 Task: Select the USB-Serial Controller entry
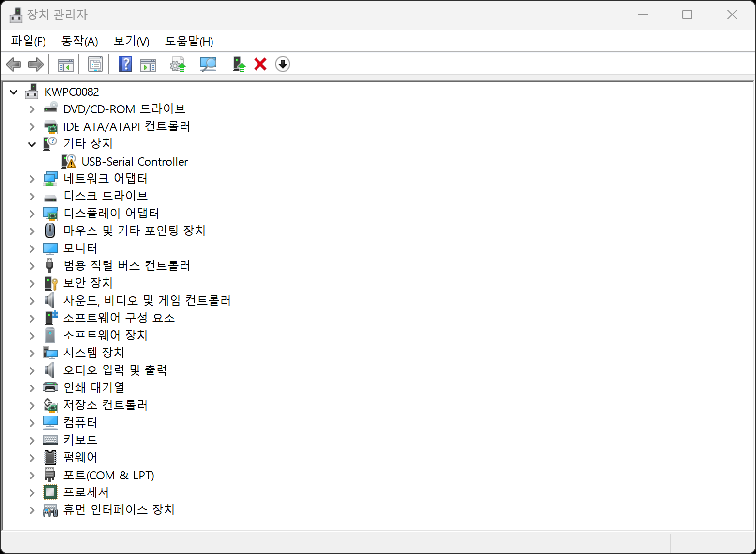135,161
